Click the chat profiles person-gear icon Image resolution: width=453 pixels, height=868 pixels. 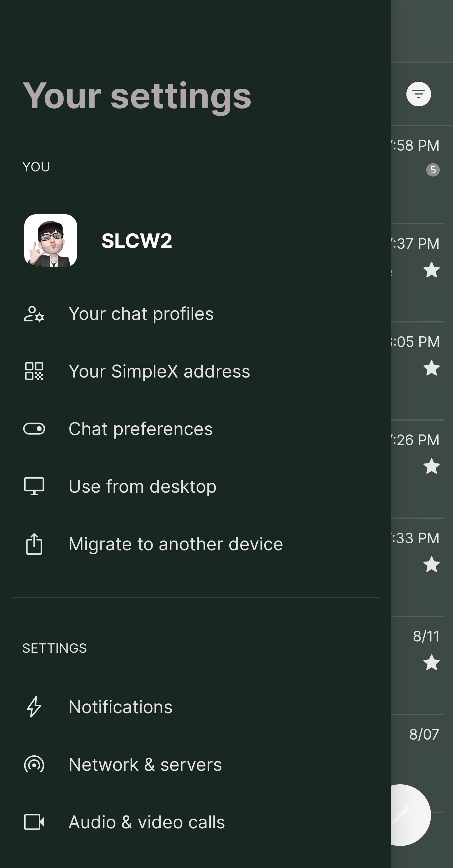click(34, 314)
